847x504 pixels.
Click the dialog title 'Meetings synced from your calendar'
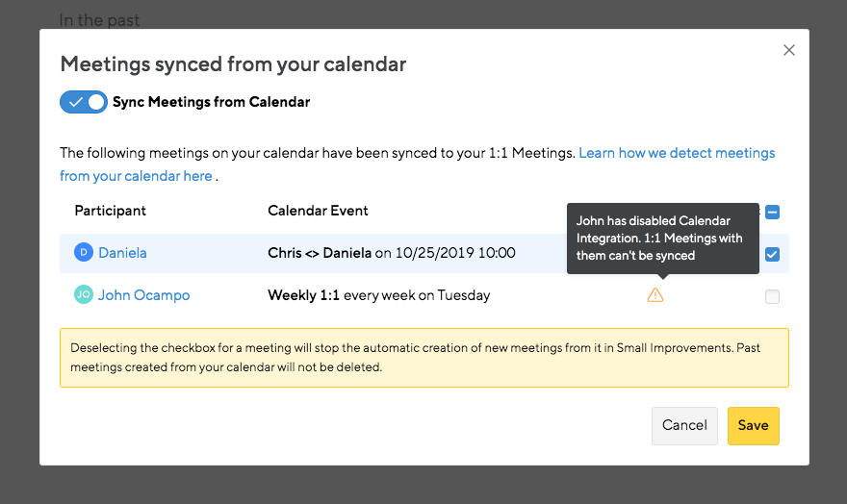point(233,64)
